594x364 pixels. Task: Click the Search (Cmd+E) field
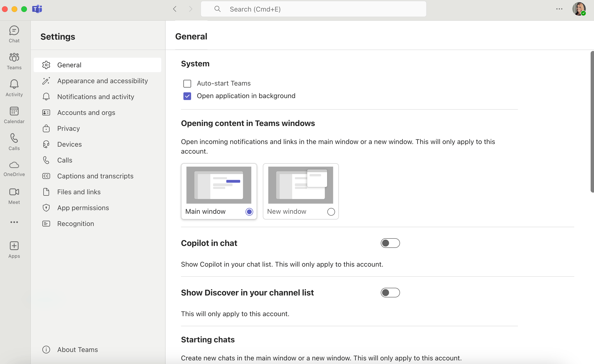(313, 9)
